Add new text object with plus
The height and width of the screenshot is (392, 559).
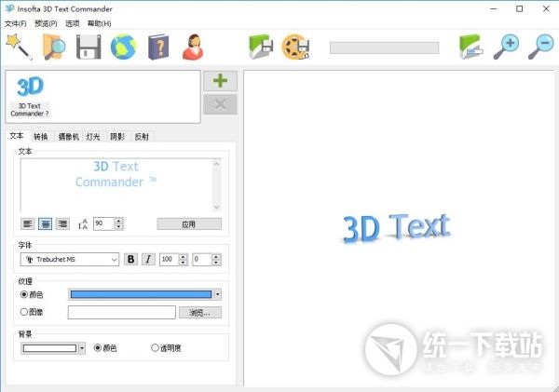pos(220,80)
